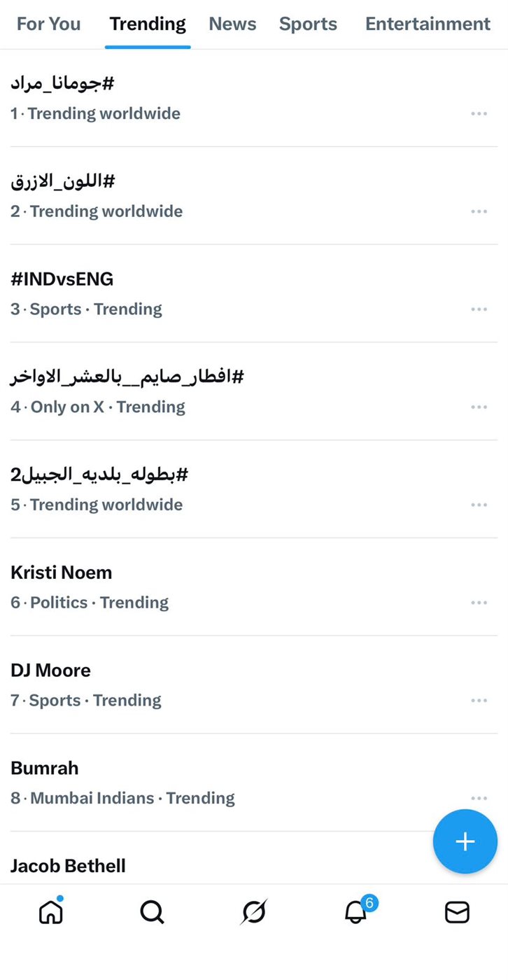This screenshot has height=980, width=508.
Task: Select the Sports tab
Action: tap(308, 24)
